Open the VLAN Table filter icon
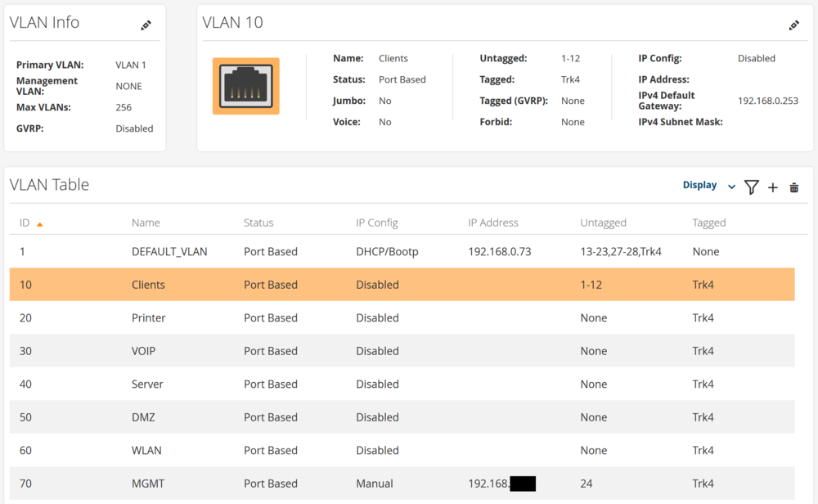 751,187
